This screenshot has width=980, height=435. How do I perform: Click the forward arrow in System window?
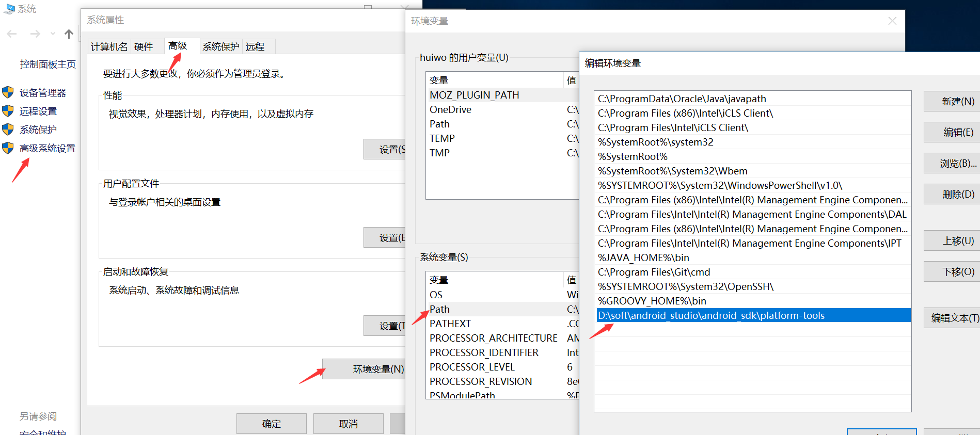coord(35,34)
